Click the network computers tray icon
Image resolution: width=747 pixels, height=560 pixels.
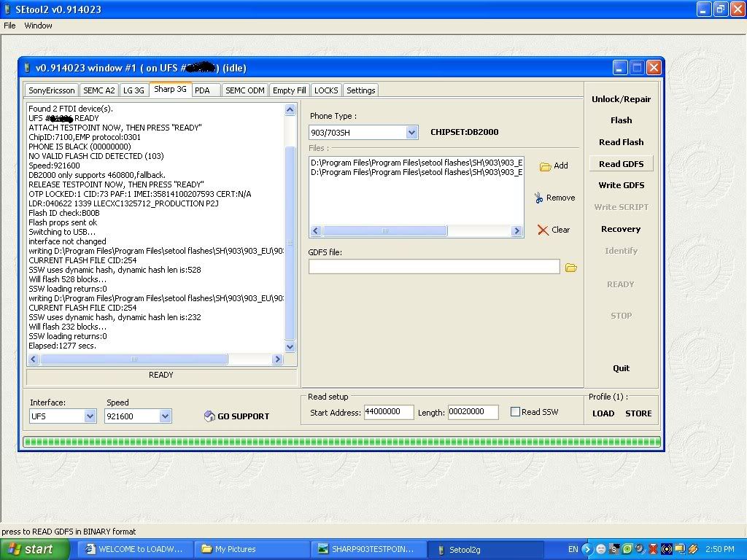click(679, 549)
